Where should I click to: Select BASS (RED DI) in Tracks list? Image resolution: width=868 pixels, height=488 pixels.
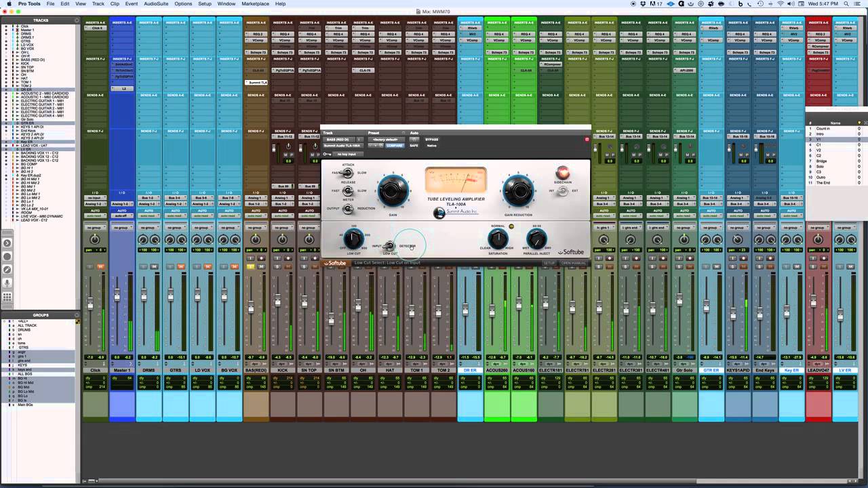pyautogui.click(x=33, y=60)
